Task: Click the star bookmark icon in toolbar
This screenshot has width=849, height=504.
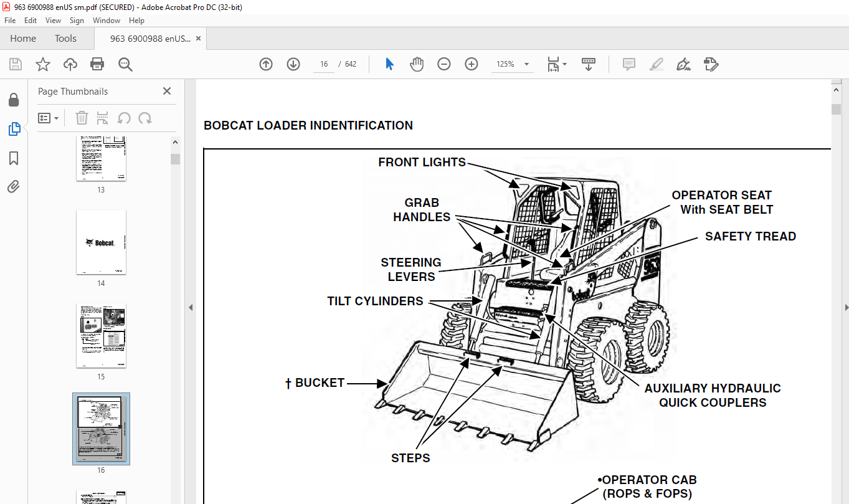Action: (42, 64)
